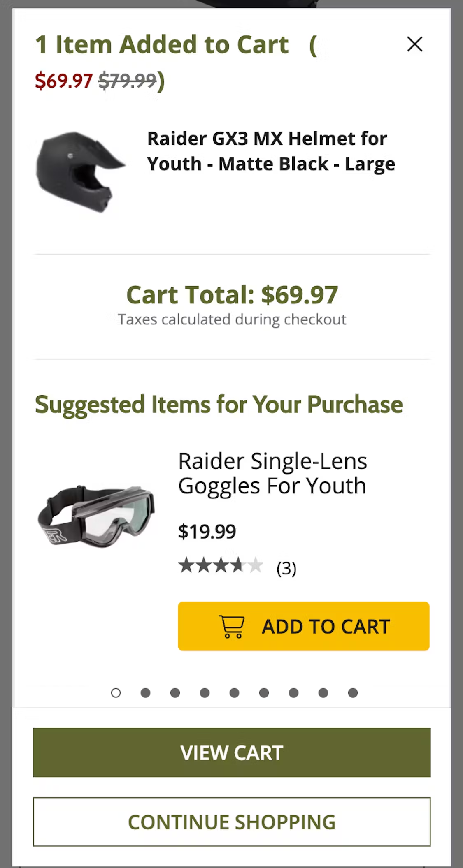
Task: Select the first carousel dot
Action: point(116,693)
